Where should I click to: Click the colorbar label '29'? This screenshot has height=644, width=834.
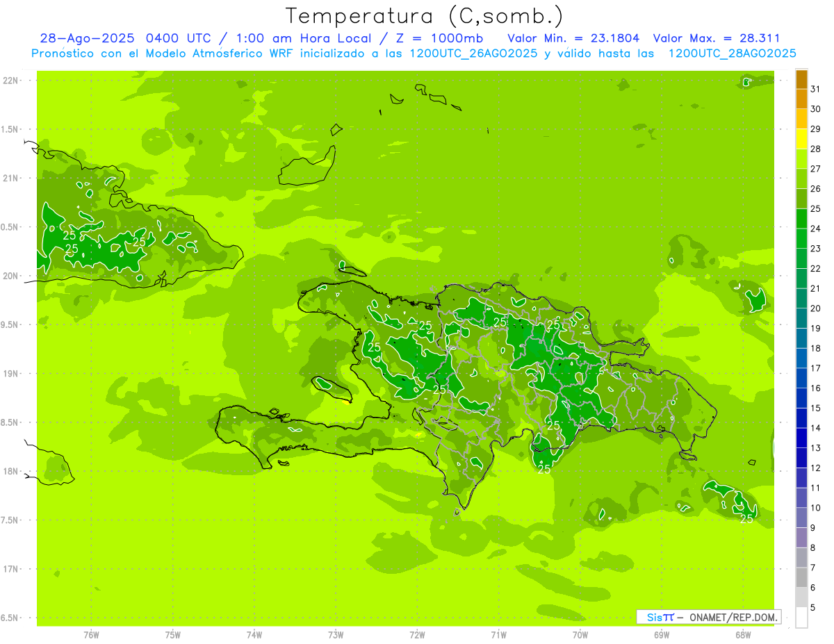click(815, 129)
